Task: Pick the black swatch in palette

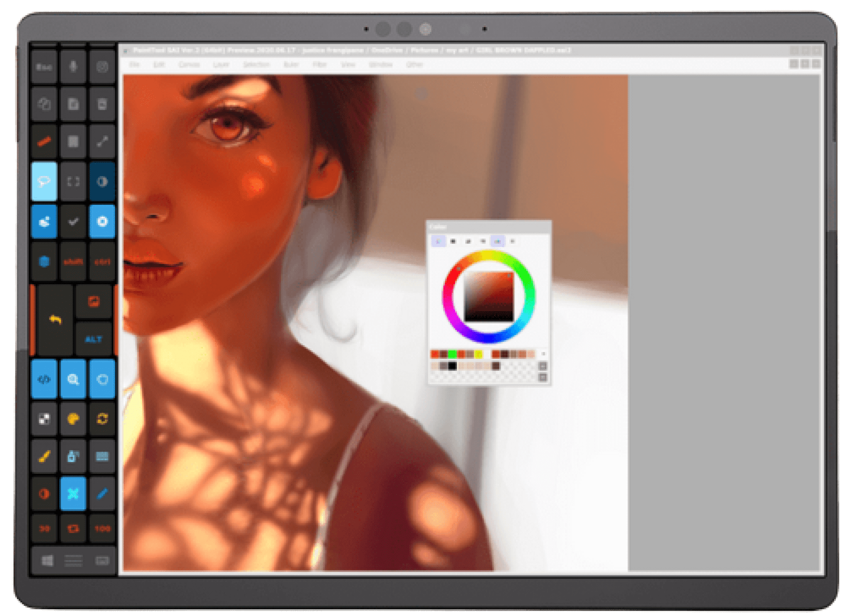Action: [452, 366]
